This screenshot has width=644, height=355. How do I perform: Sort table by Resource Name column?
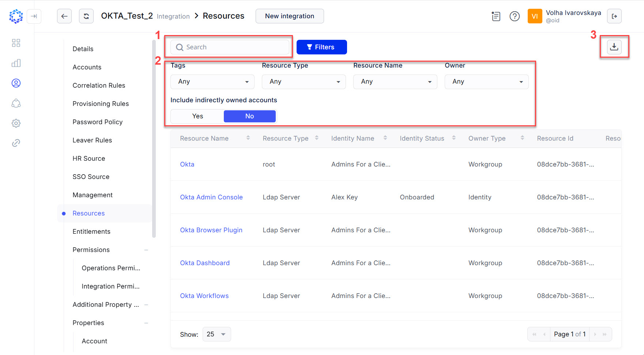(248, 138)
